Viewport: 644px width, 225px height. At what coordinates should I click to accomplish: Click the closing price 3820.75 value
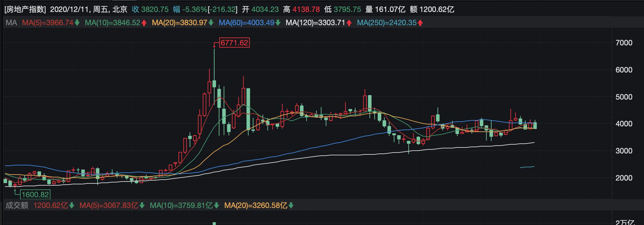pyautogui.click(x=155, y=9)
